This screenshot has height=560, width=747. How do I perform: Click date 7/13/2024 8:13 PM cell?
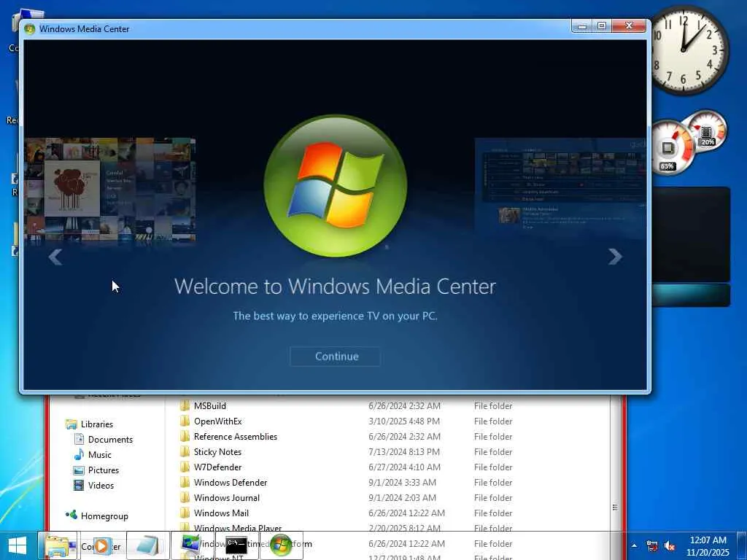pos(404,451)
